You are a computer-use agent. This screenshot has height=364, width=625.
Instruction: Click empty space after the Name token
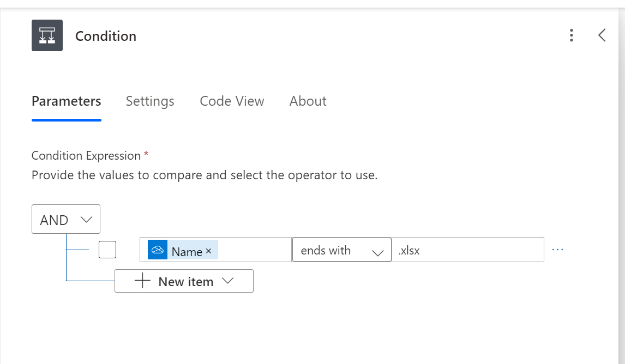pyautogui.click(x=254, y=250)
